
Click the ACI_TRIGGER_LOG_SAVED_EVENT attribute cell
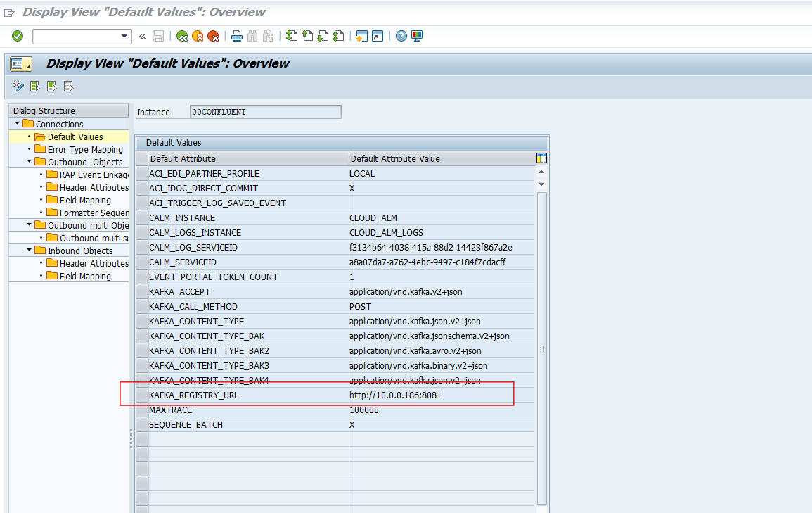click(x=249, y=203)
